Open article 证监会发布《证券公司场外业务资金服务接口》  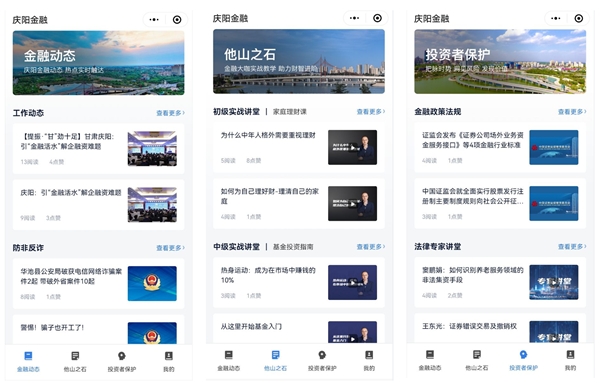(x=500, y=148)
